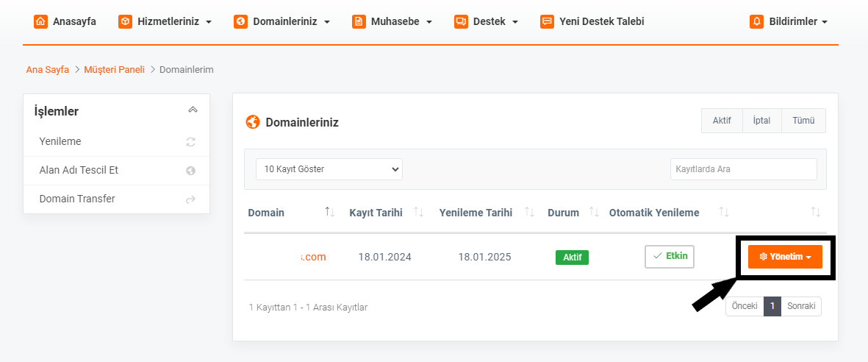Click the .com domain name link
The height and width of the screenshot is (362, 868).
click(x=313, y=257)
